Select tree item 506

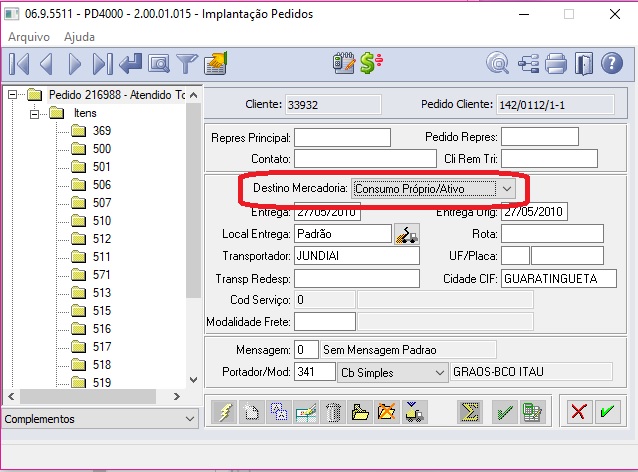click(102, 185)
